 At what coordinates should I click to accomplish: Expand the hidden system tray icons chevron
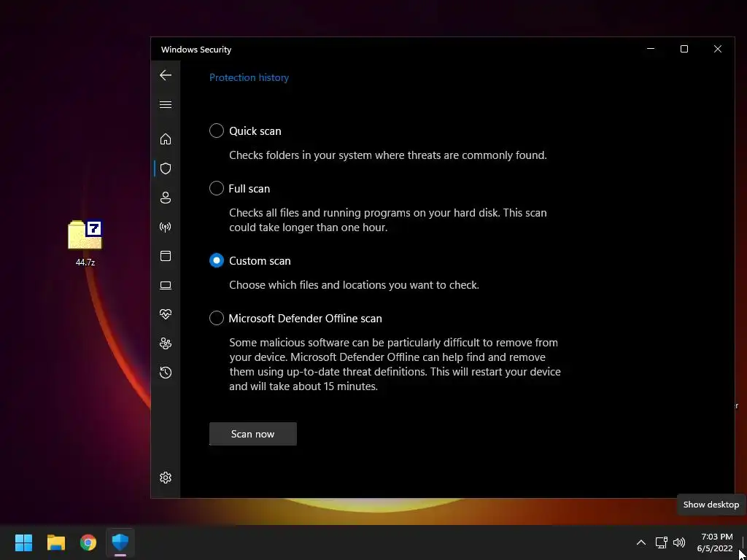[641, 542]
